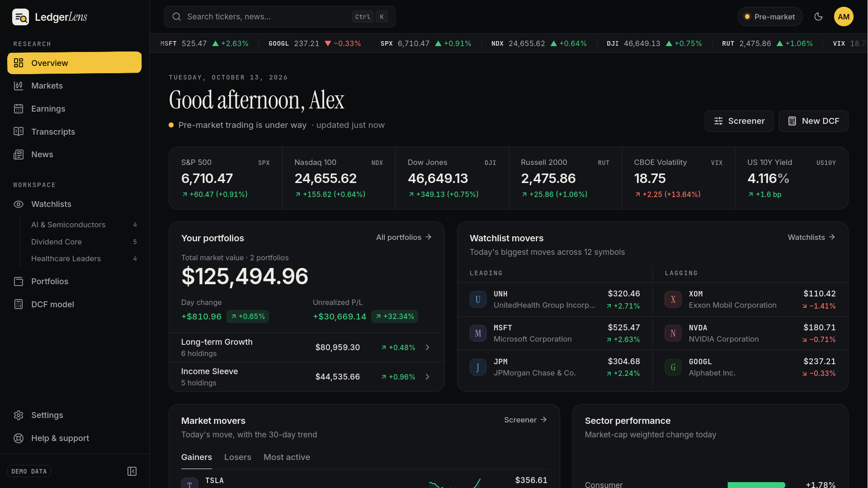Open the Watchlists link in movers card
Image resolution: width=868 pixels, height=488 pixels.
point(811,237)
